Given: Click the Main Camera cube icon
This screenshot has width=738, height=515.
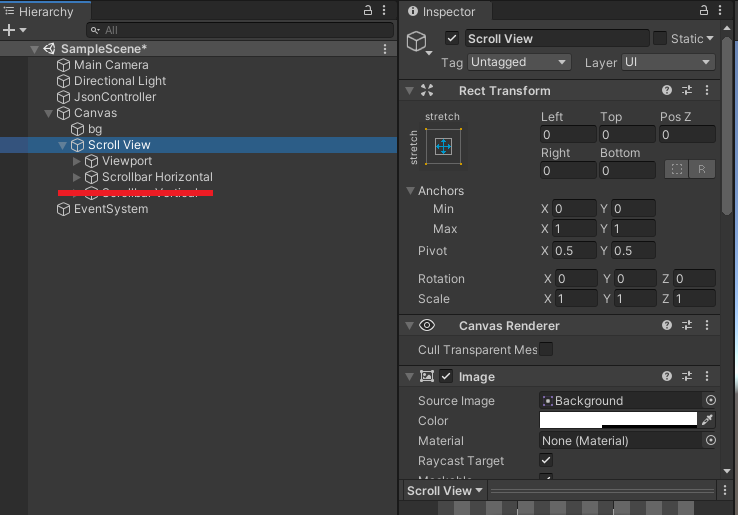Looking at the screenshot, I should [x=63, y=65].
